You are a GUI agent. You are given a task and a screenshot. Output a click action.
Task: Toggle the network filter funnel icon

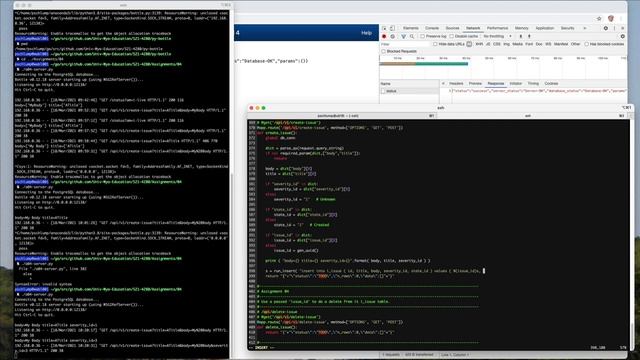[x=404, y=36]
